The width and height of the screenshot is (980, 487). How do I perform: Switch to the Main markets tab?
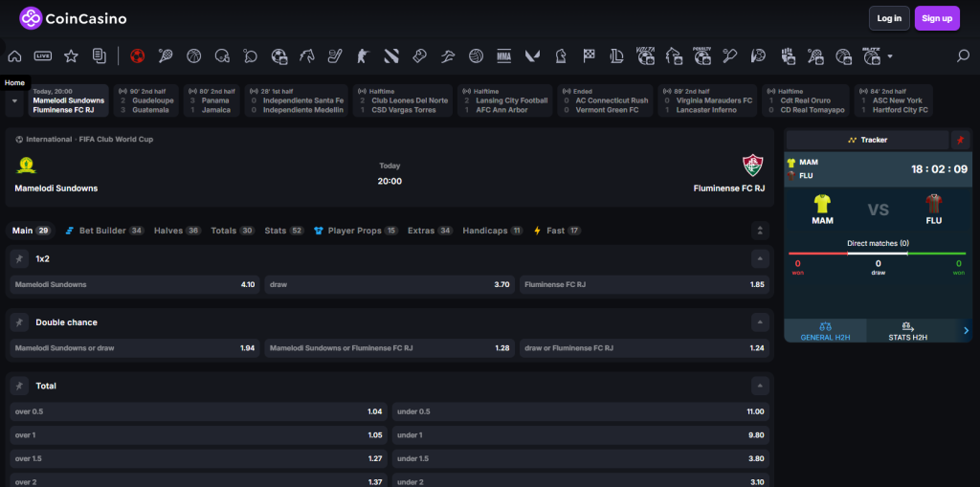[x=32, y=231]
